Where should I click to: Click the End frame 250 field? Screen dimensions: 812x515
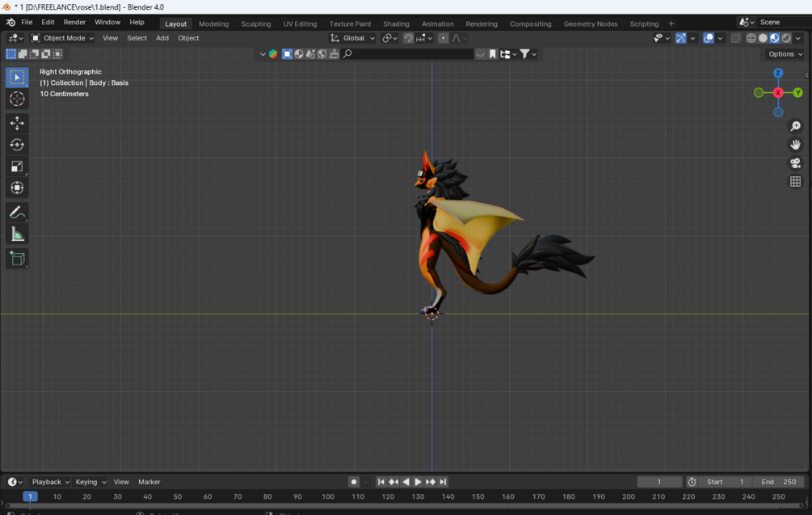[x=778, y=482]
